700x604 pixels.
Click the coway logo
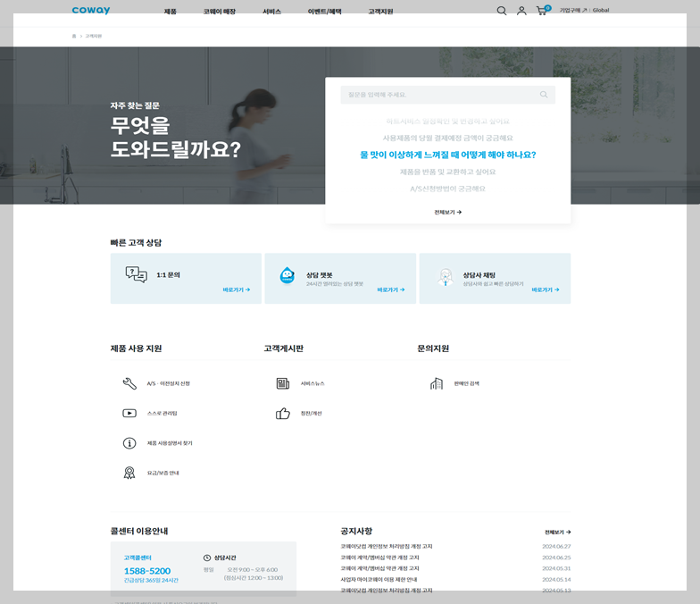pos(91,11)
